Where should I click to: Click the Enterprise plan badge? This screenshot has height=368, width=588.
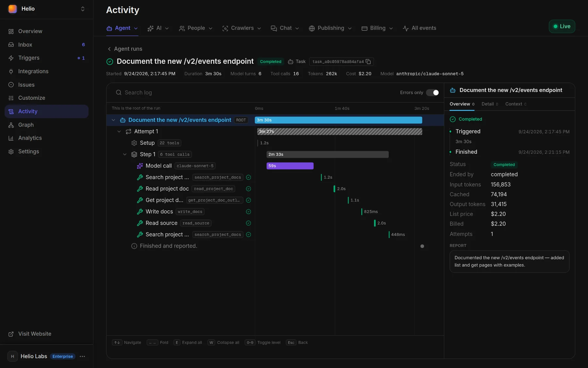click(63, 356)
